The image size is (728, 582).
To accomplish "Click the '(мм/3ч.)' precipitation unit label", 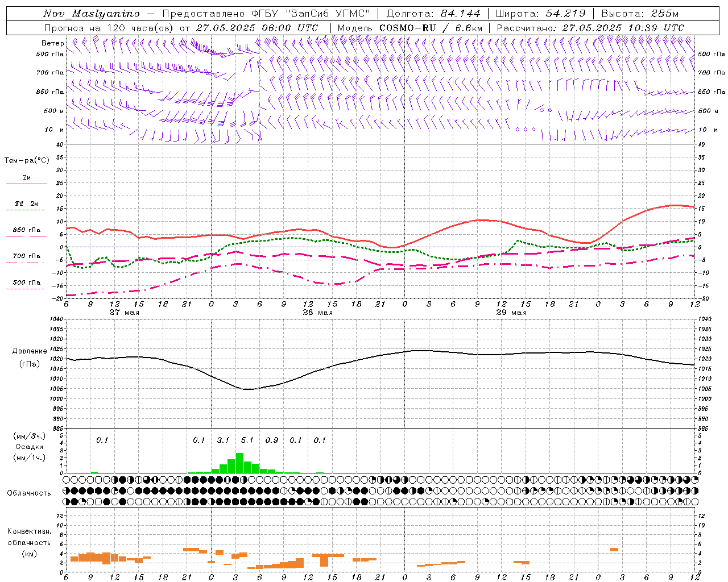I will click(30, 436).
